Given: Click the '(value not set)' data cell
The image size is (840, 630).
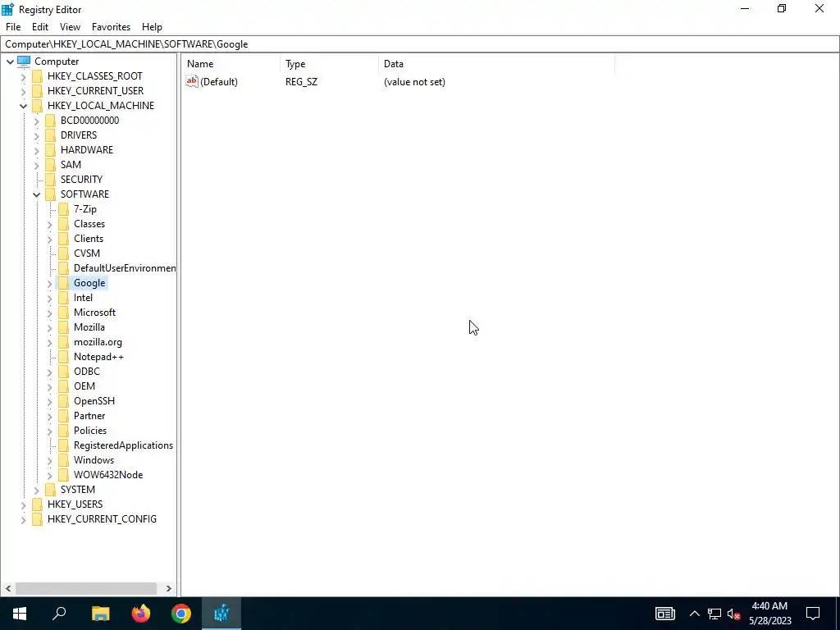Looking at the screenshot, I should (414, 82).
